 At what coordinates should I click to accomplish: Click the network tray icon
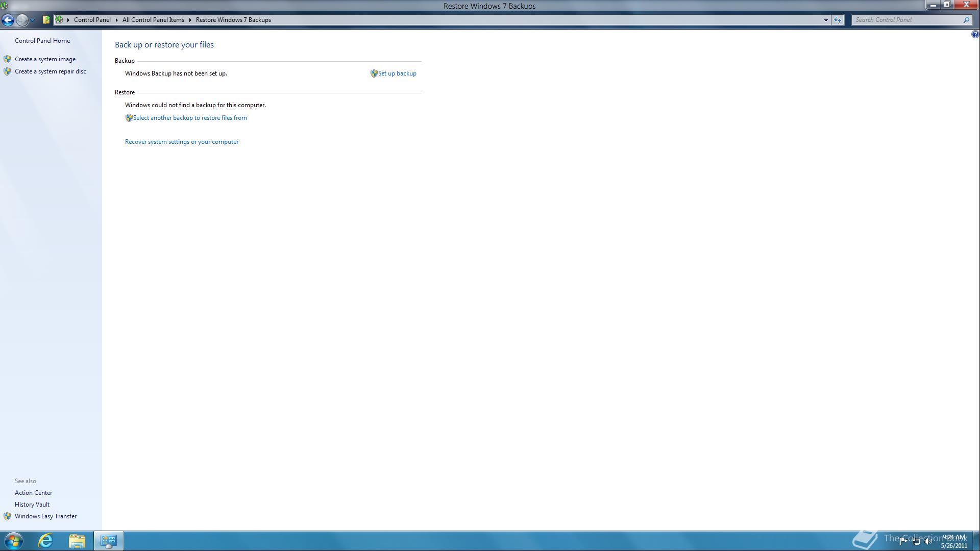click(917, 541)
